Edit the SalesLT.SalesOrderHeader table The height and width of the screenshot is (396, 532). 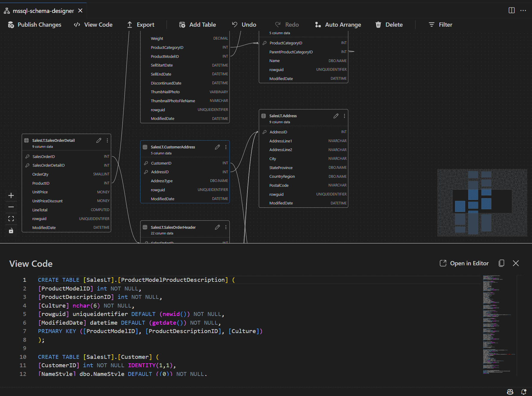pos(217,227)
